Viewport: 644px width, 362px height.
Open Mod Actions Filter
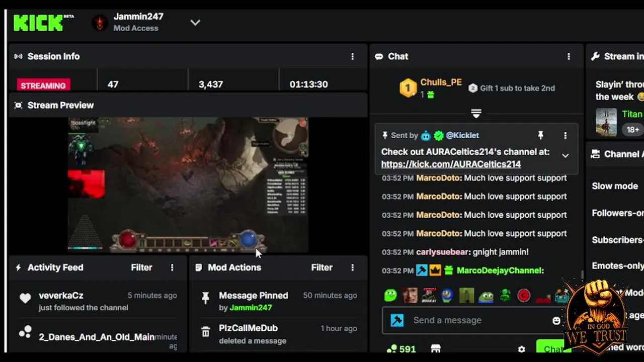click(x=321, y=267)
